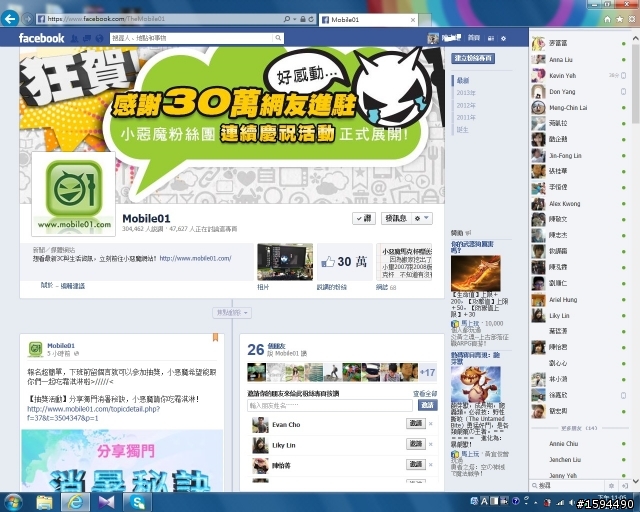640x512 pixels.
Task: Open chat with Alex Kwong
Action: click(579, 204)
